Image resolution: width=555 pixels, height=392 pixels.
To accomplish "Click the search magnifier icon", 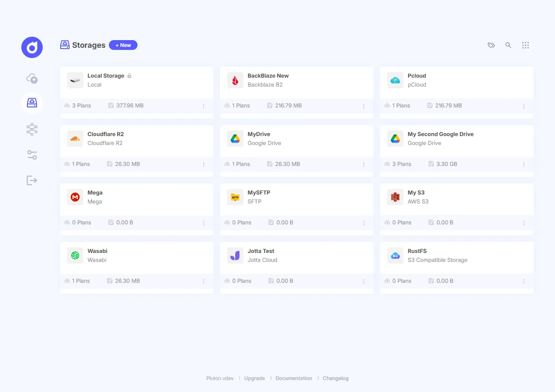I will 508,45.
